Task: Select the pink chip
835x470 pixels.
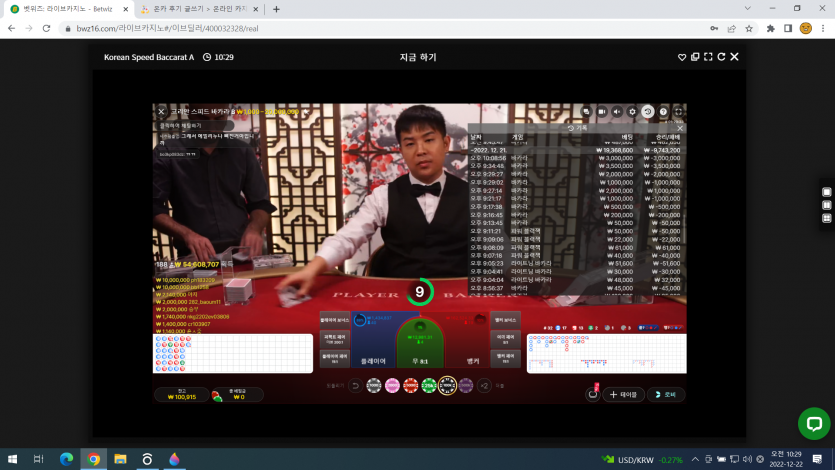Action: coord(392,385)
